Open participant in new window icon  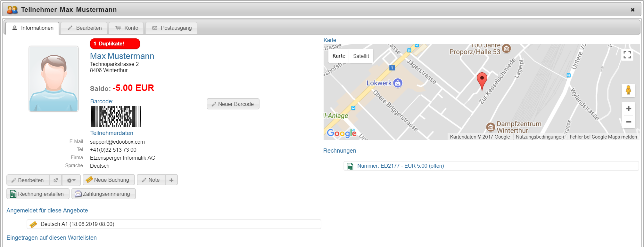coord(55,180)
